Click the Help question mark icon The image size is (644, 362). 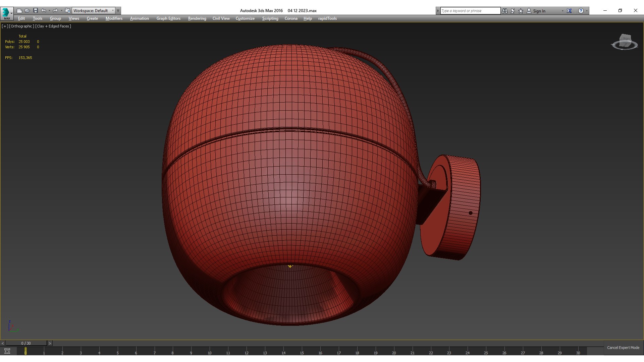[581, 11]
